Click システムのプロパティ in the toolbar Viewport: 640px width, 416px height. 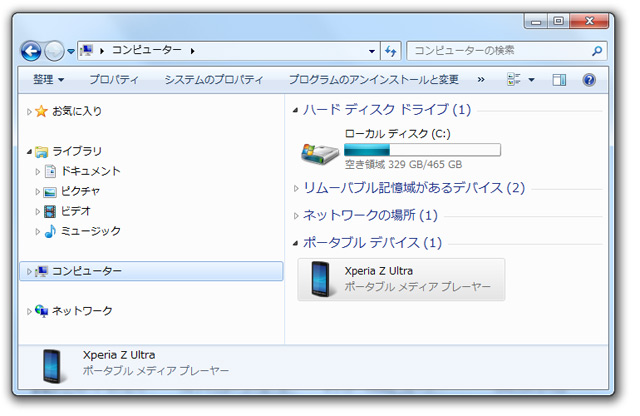point(213,79)
